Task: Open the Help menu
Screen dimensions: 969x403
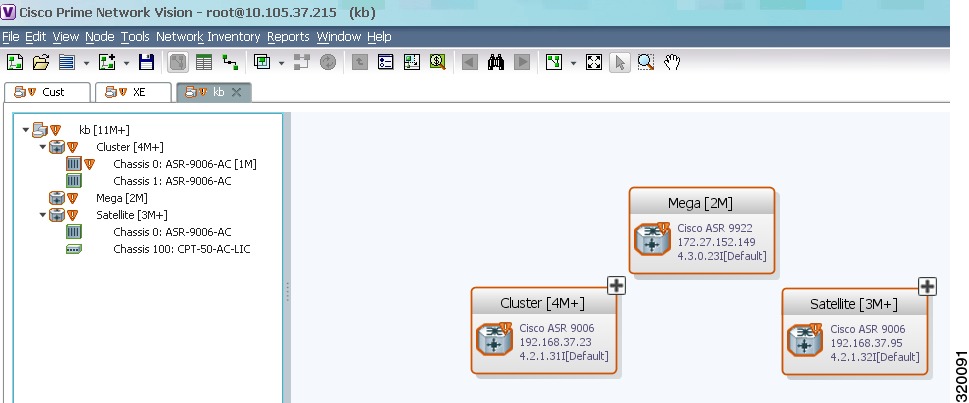Action: (379, 37)
